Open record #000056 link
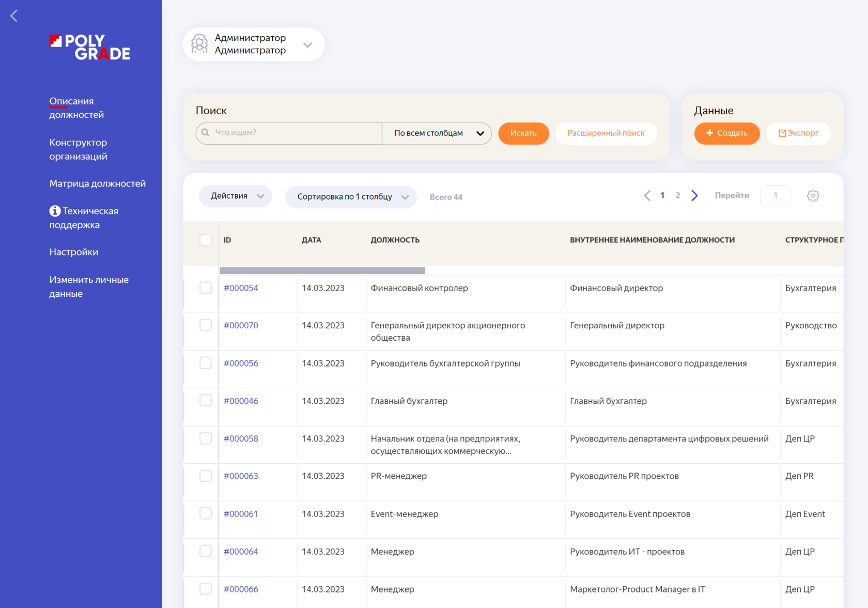 [x=241, y=363]
